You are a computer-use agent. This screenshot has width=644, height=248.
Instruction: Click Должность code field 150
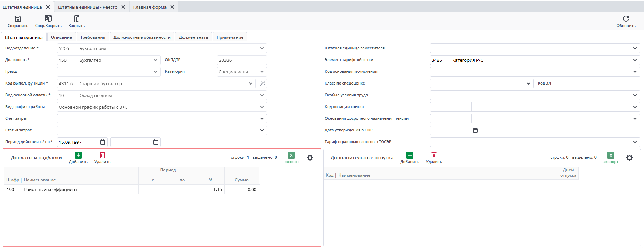67,60
